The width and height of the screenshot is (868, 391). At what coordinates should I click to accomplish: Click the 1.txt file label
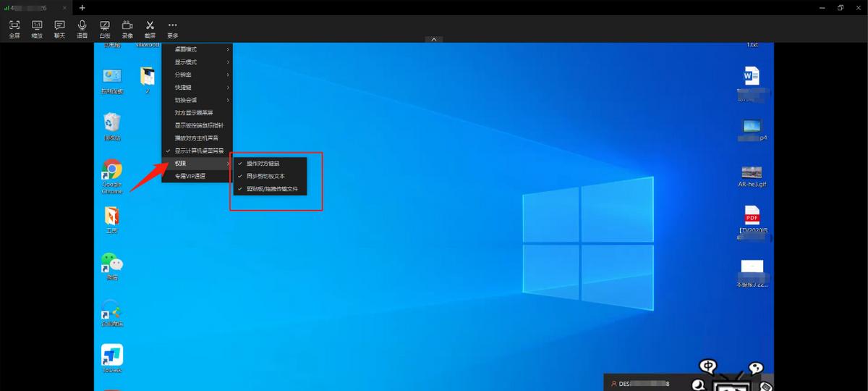point(752,45)
